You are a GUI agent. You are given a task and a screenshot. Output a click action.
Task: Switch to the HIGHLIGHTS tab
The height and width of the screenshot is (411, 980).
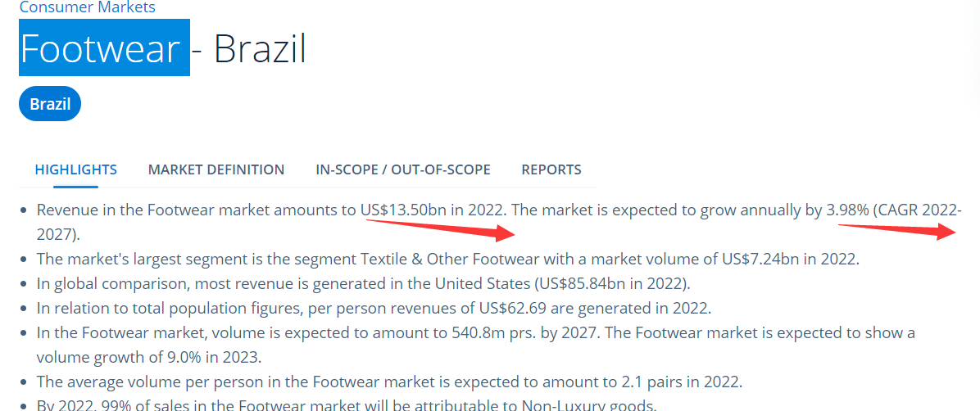[x=76, y=169]
